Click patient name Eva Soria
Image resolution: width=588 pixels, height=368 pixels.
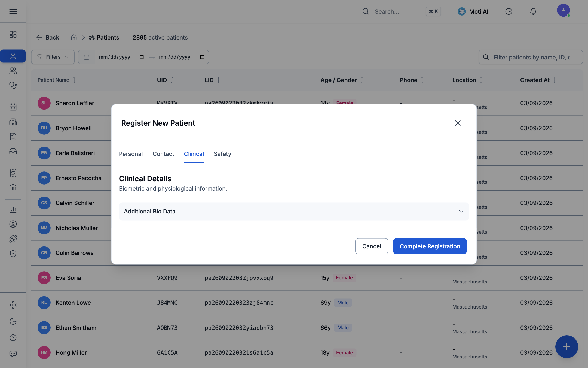pyautogui.click(x=68, y=278)
